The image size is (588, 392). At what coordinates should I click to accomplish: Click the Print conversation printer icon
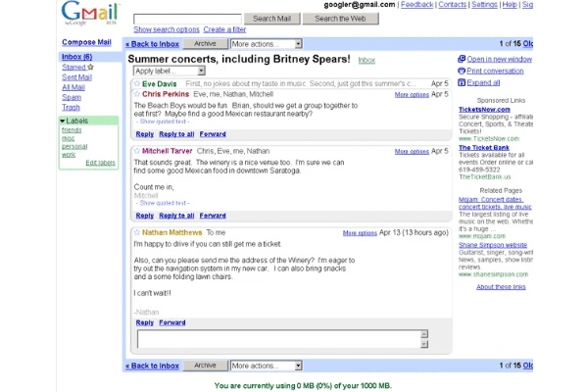tap(462, 71)
